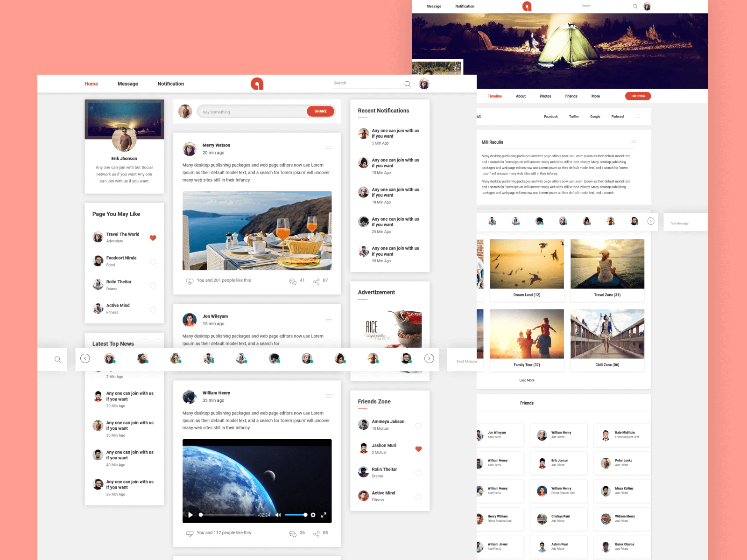Expand video to fullscreen

324,515
